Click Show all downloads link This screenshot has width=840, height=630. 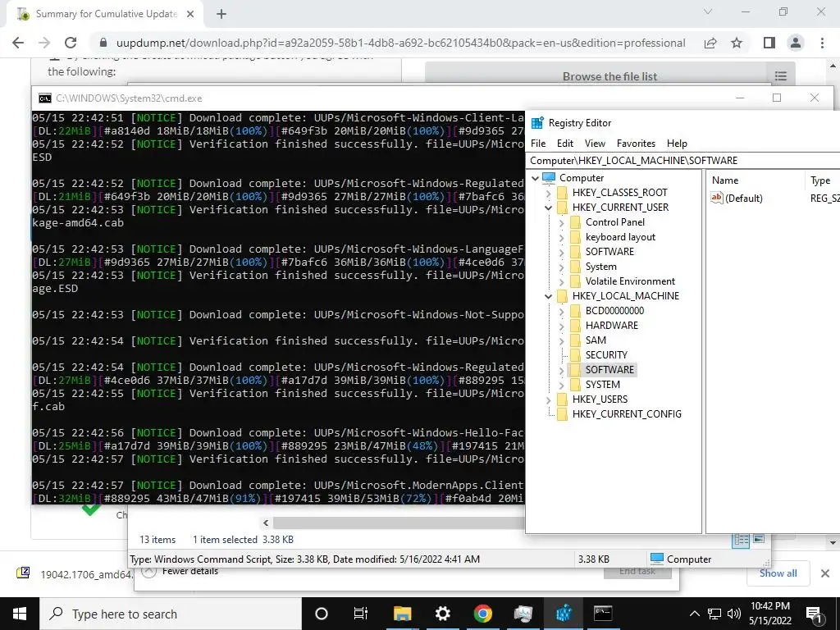pyautogui.click(x=778, y=573)
